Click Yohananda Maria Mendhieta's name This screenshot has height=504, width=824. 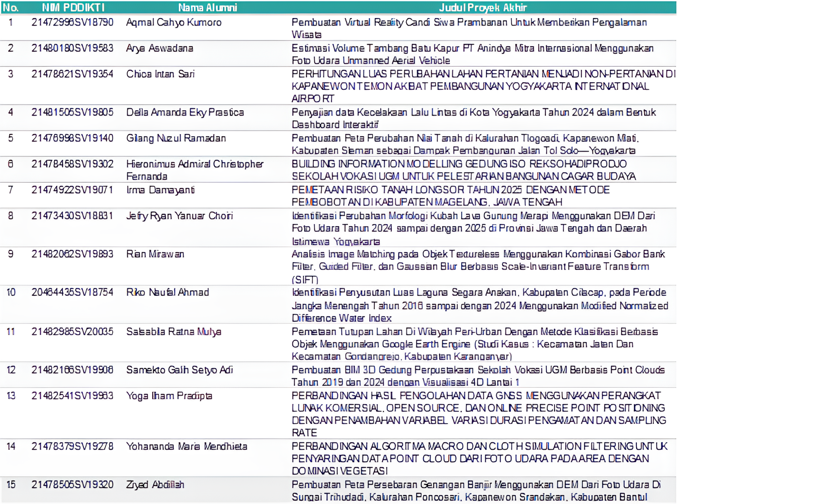(x=187, y=446)
